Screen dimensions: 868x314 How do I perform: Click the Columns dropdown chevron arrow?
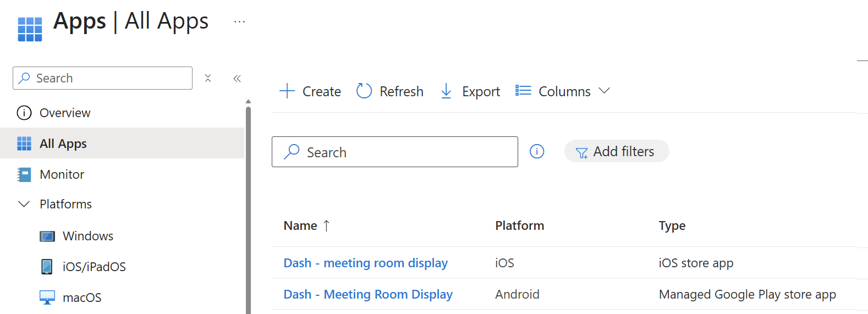(x=604, y=91)
